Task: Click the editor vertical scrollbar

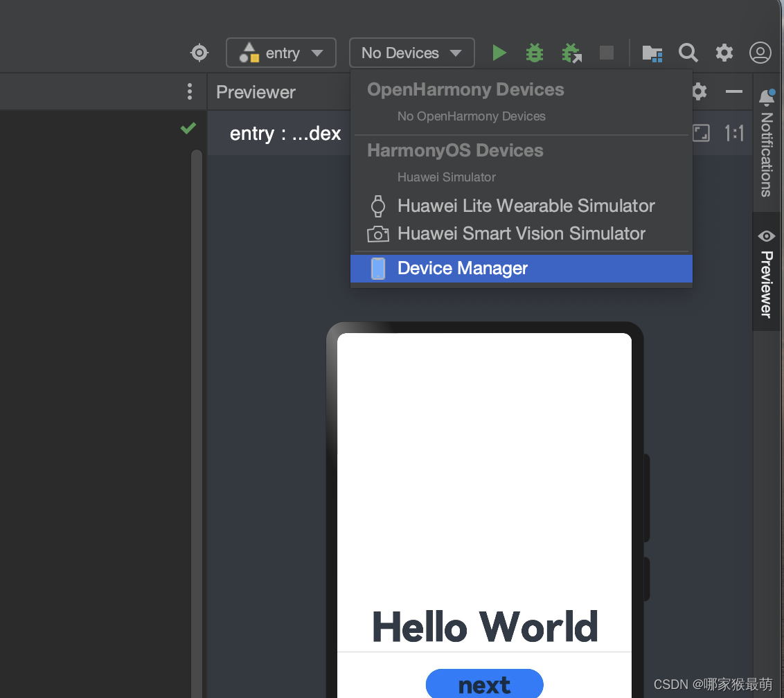Action: point(197,422)
